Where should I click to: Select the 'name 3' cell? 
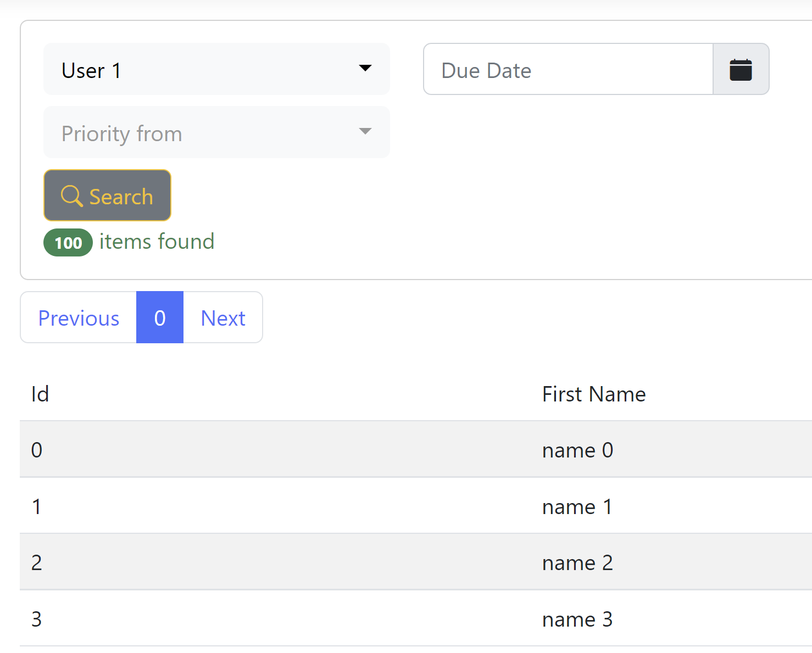click(577, 619)
